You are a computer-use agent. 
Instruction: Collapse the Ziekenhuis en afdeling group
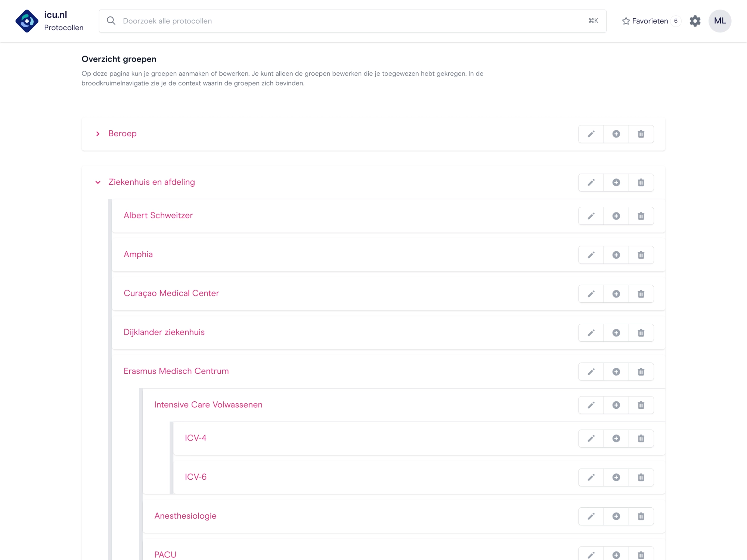(98, 183)
